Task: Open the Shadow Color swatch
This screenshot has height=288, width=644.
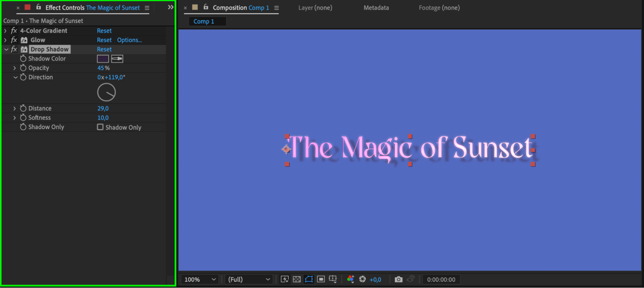Action: [103, 59]
